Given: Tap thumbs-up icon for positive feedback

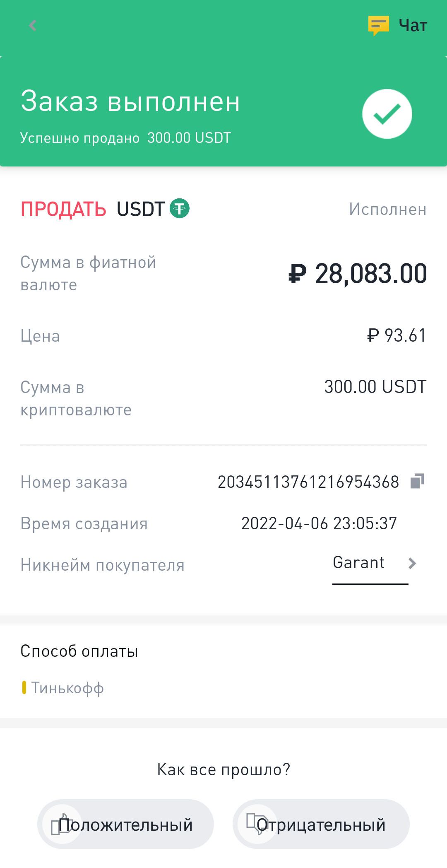Looking at the screenshot, I should 62,824.
